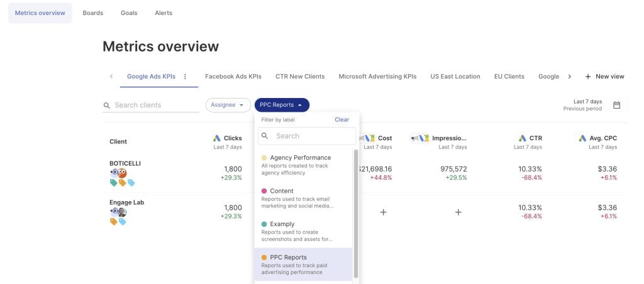Create a New view
This screenshot has height=284, width=644.
(604, 76)
